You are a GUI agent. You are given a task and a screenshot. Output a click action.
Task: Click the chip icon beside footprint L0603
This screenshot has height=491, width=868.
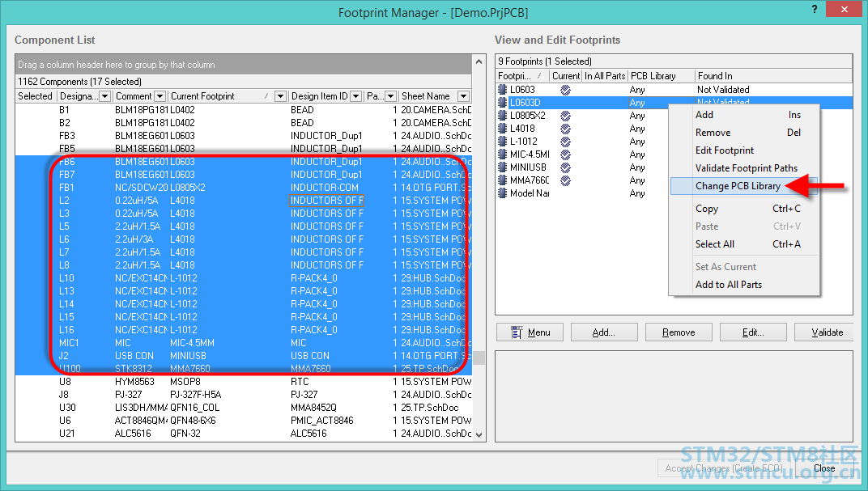[x=503, y=90]
